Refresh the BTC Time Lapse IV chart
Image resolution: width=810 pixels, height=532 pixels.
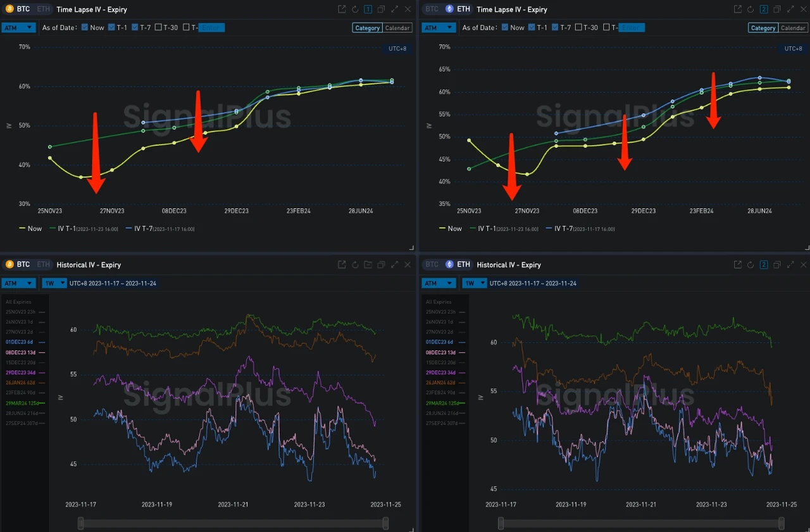355,9
